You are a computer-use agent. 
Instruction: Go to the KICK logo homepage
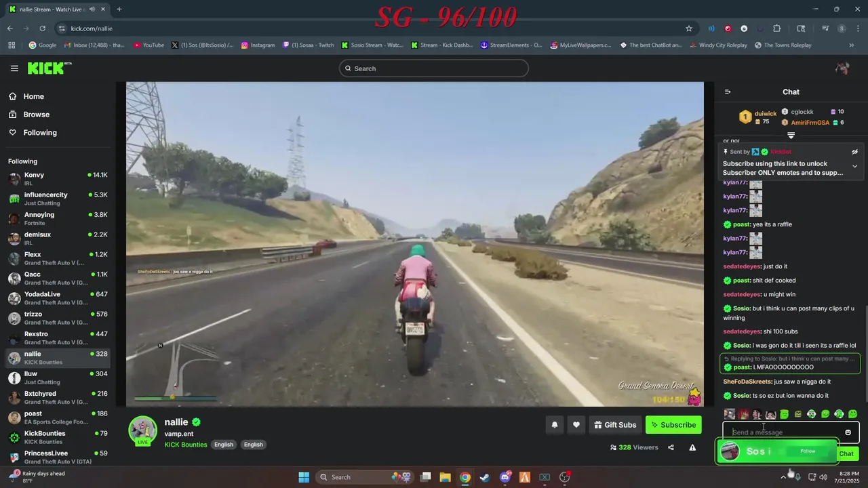pyautogui.click(x=50, y=68)
